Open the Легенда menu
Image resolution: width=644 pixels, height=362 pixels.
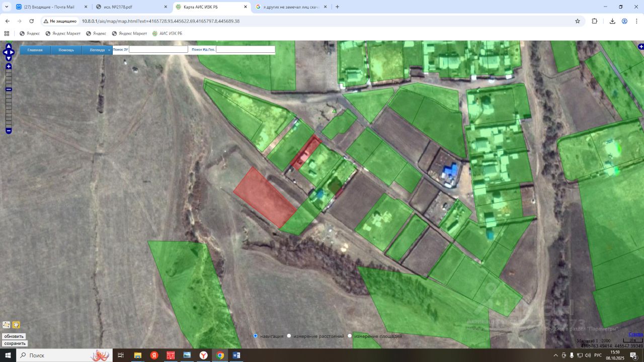tap(97, 50)
